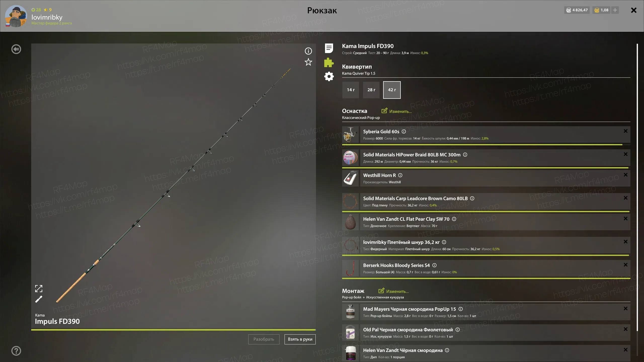Viewport: 644px width, 362px height.
Task: Remove Westhill Horn R bite alarm
Action: pyautogui.click(x=625, y=175)
